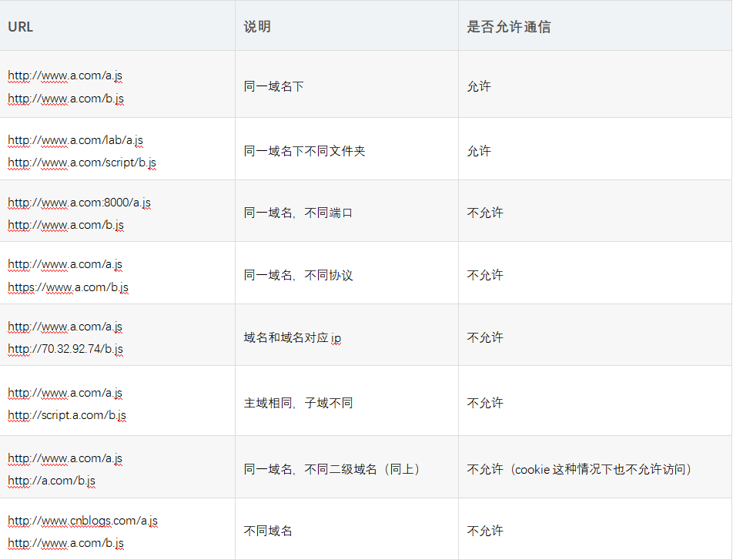Select http://www.a.com/b.js in the 不同端口 row
733x560 pixels.
(x=66, y=225)
